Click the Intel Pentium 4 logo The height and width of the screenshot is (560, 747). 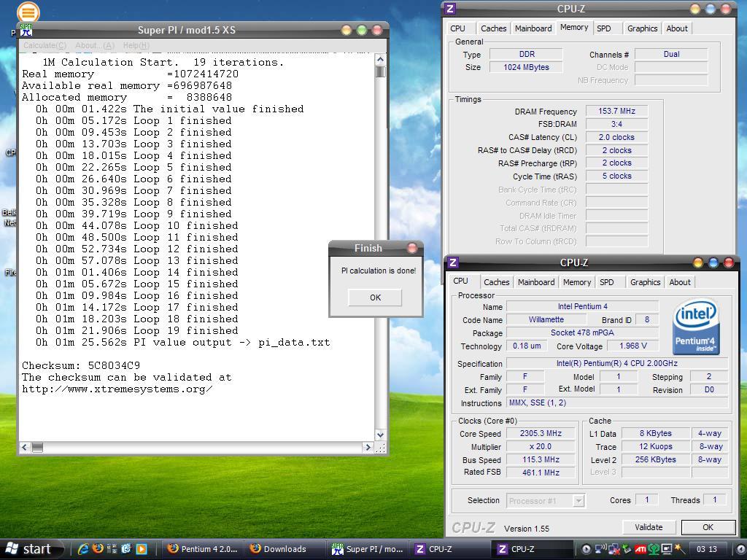[695, 326]
